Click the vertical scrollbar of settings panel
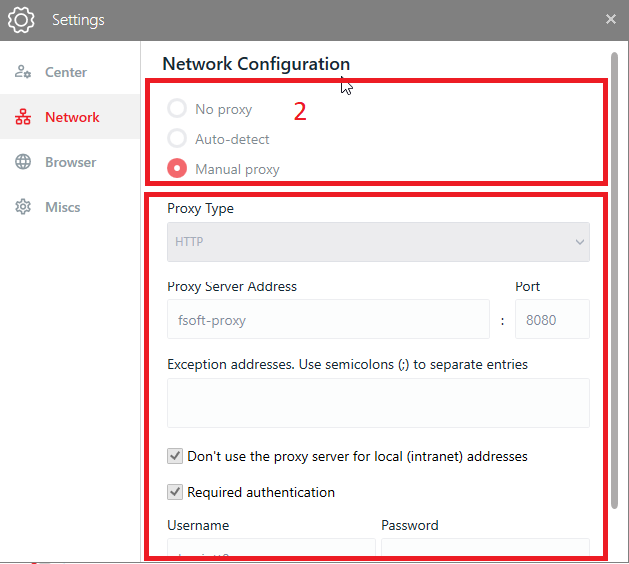The height and width of the screenshot is (564, 629). (614, 281)
